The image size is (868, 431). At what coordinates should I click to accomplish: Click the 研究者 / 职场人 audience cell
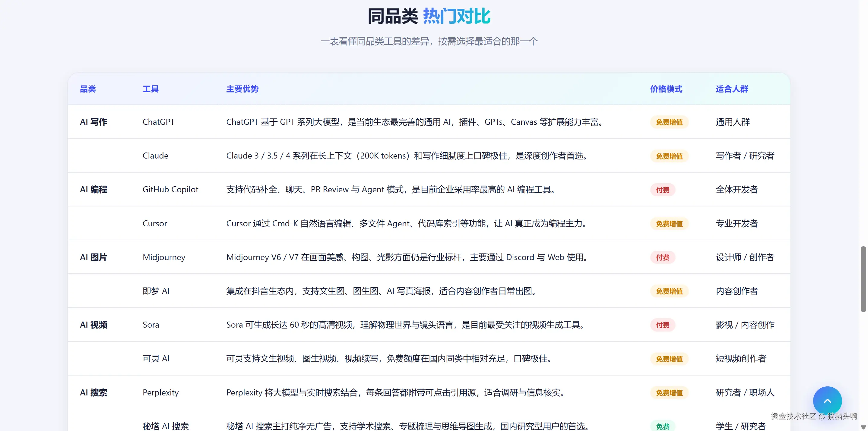pyautogui.click(x=745, y=392)
